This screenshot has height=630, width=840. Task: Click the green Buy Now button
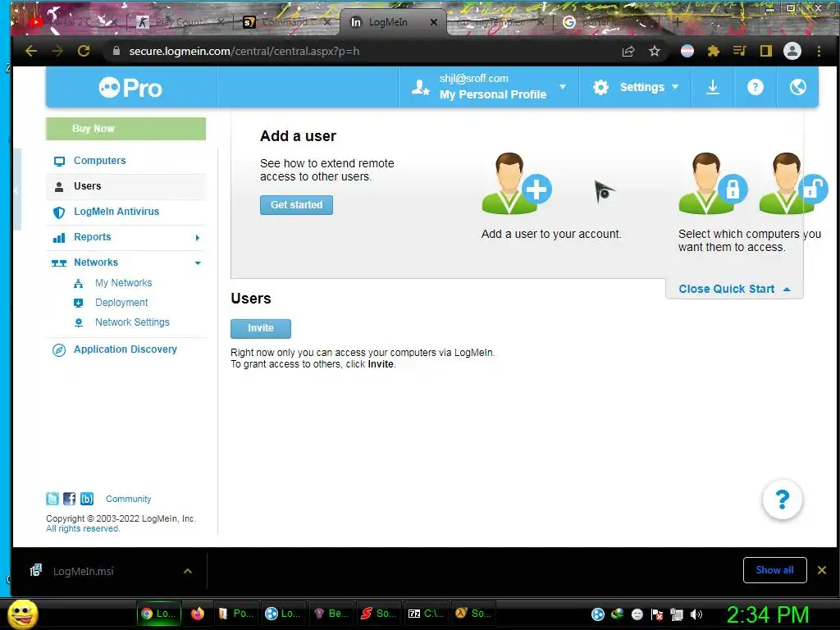pyautogui.click(x=126, y=129)
